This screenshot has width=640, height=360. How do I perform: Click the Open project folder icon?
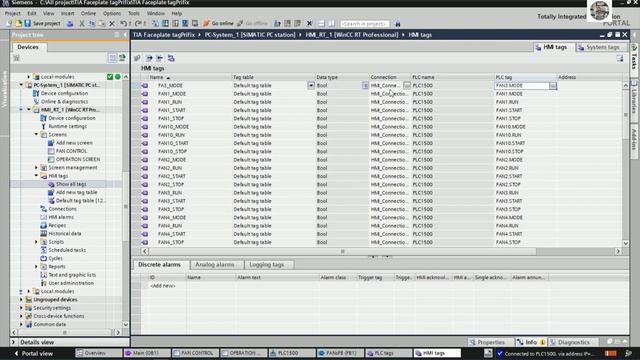pyautogui.click(x=18, y=23)
